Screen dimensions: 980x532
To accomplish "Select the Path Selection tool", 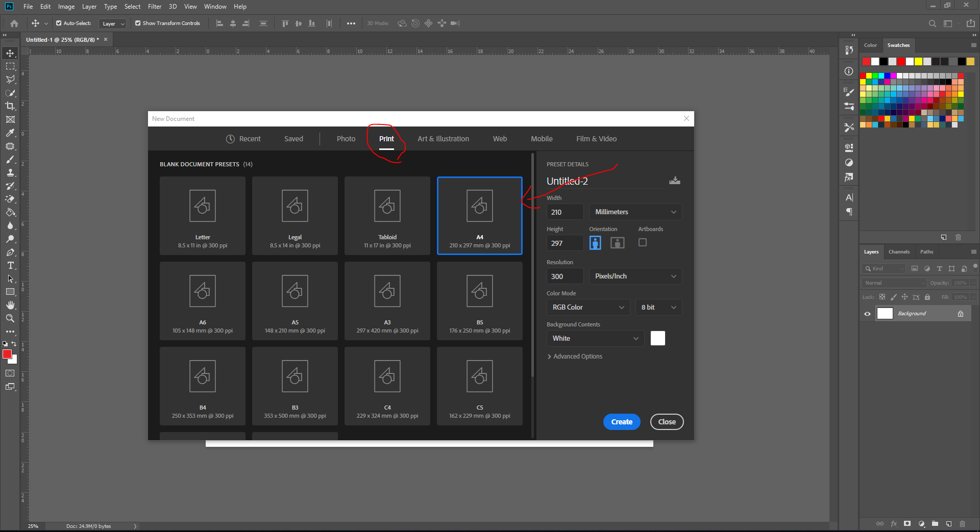I will 10,278.
